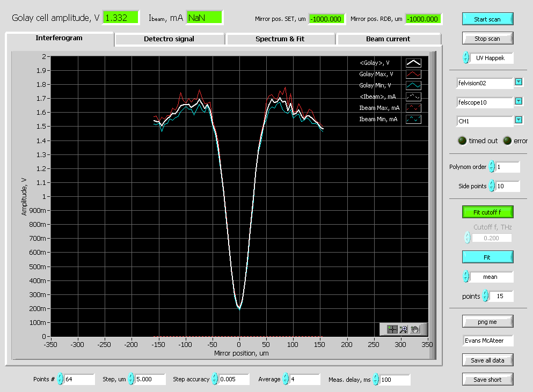
Task: Click the Golay Max, V legend plot sample
Action: [x=413, y=74]
